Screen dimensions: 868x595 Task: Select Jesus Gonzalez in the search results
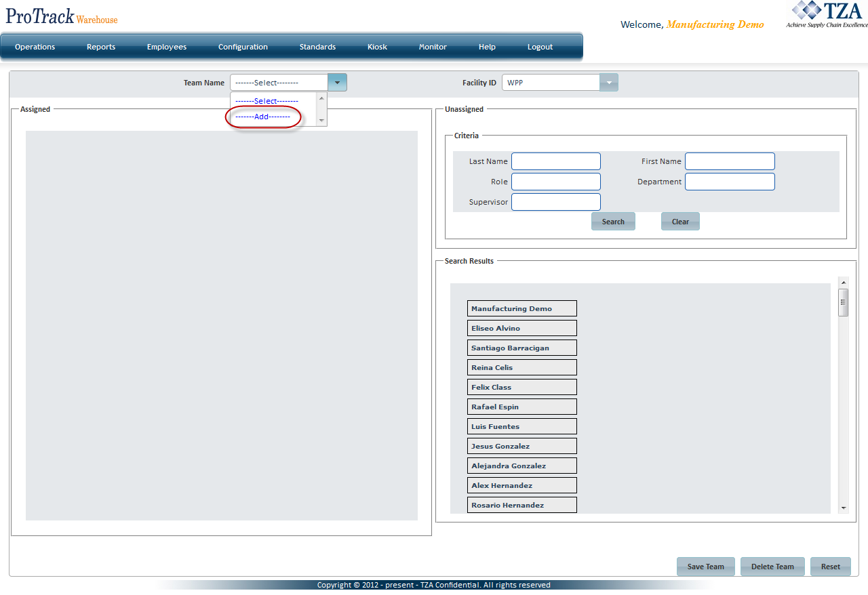coord(522,446)
